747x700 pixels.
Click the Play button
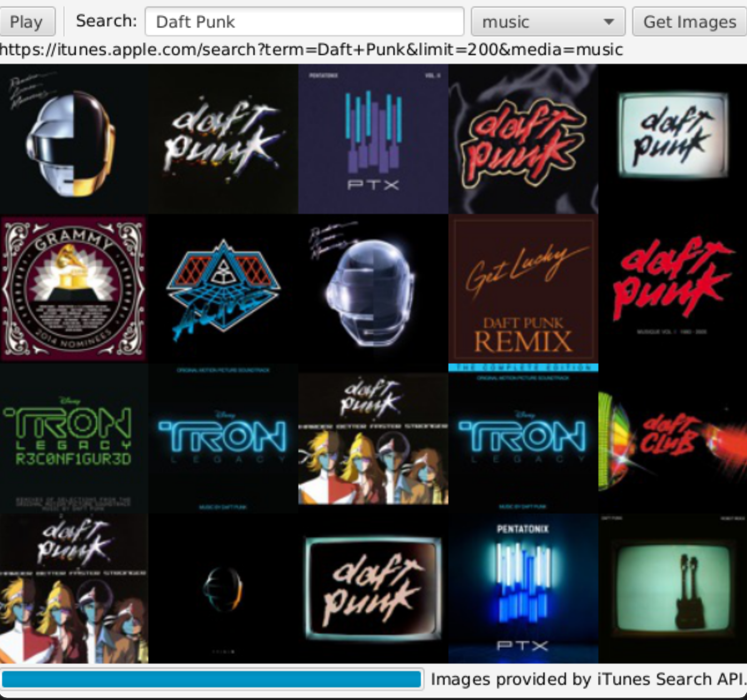click(28, 21)
